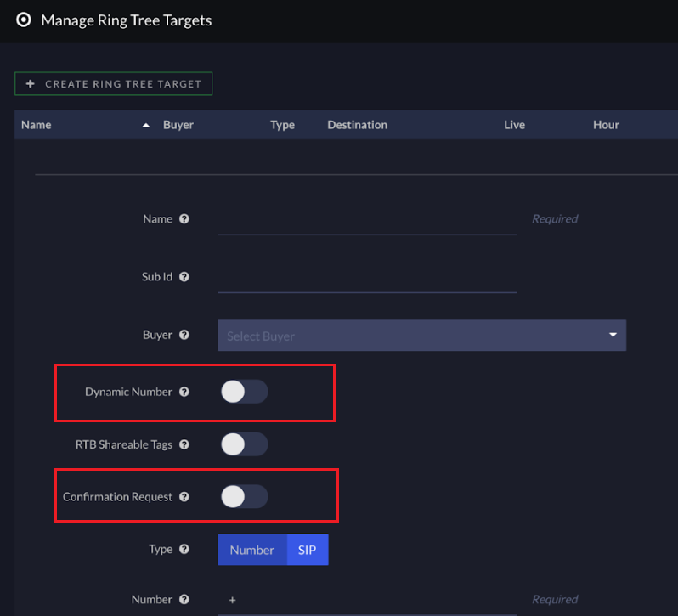Click the Type column header in the table
This screenshot has height=616, width=678.
[x=282, y=125]
